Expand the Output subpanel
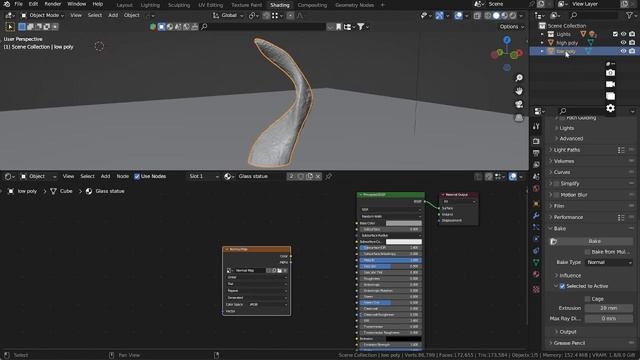640x360 pixels. [567, 332]
